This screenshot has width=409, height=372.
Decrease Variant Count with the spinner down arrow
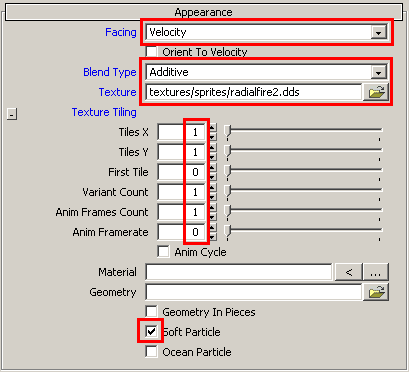pyautogui.click(x=212, y=197)
